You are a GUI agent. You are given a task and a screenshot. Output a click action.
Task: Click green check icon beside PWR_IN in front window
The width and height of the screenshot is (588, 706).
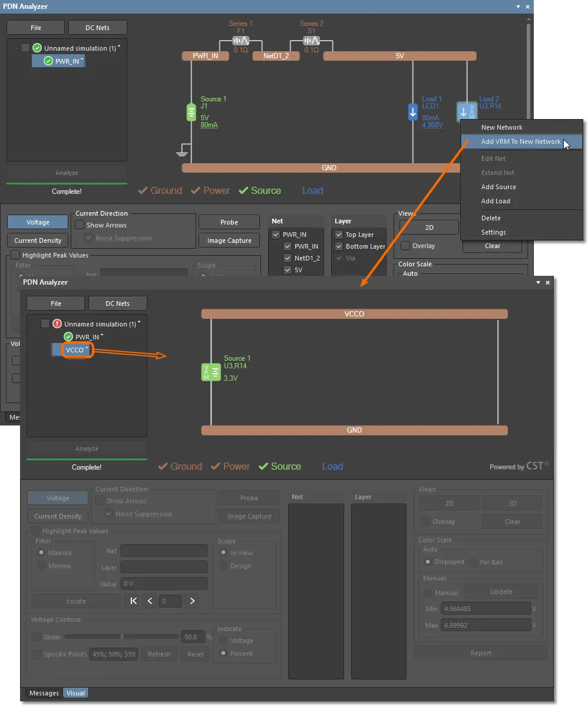click(68, 336)
